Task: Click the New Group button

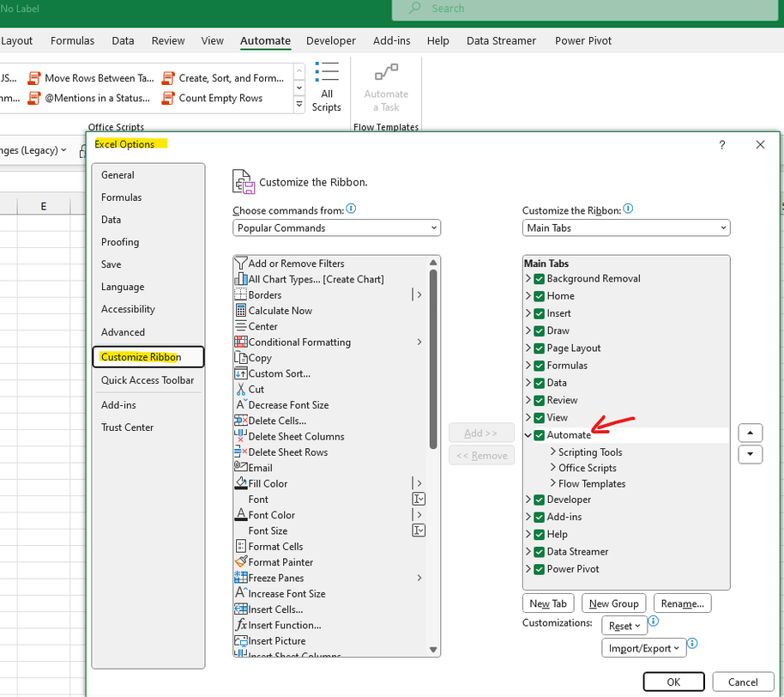Action: 613,603
